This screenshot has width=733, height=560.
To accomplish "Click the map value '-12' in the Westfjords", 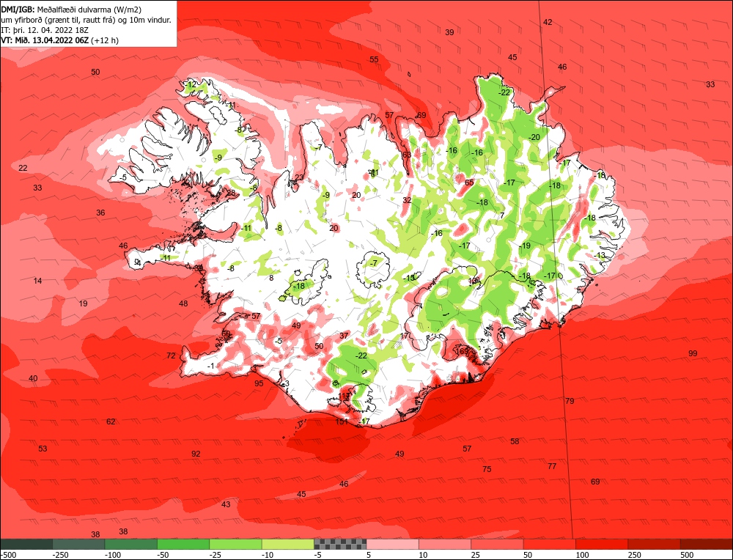I will tap(191, 84).
